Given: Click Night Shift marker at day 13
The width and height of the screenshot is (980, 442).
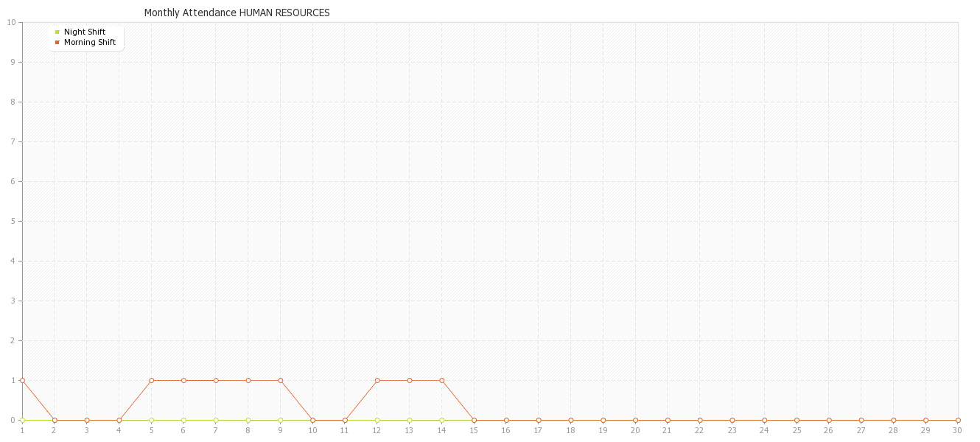Looking at the screenshot, I should point(410,420).
